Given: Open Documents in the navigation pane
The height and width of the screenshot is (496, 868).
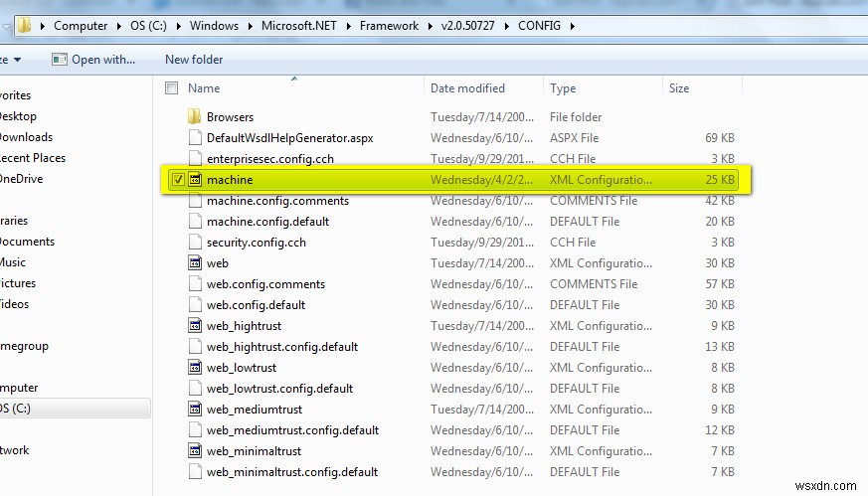Looking at the screenshot, I should 27,242.
